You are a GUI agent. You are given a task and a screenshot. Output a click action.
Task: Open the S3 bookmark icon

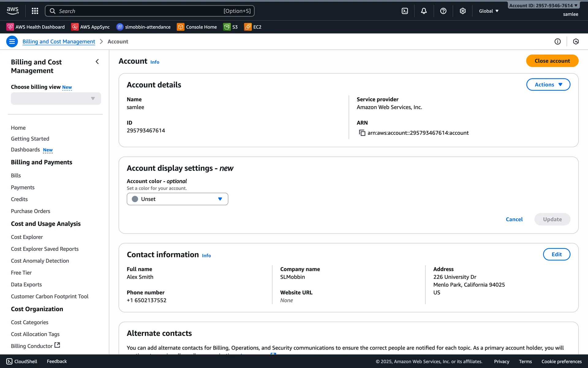pos(227,27)
